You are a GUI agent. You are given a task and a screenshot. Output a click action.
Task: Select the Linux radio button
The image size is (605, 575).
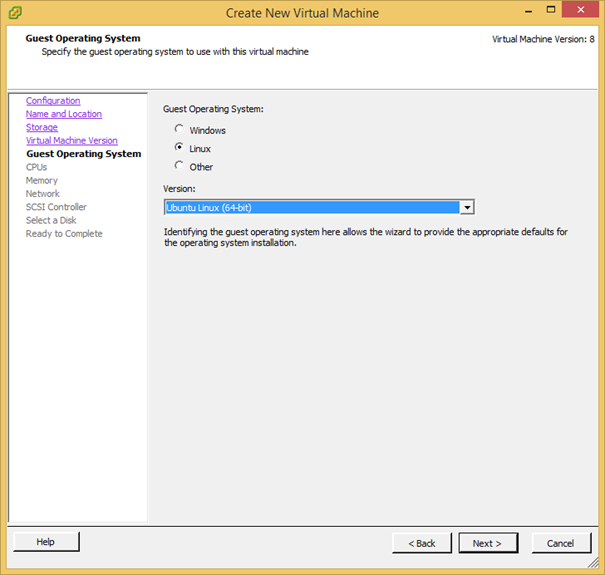coord(179,147)
